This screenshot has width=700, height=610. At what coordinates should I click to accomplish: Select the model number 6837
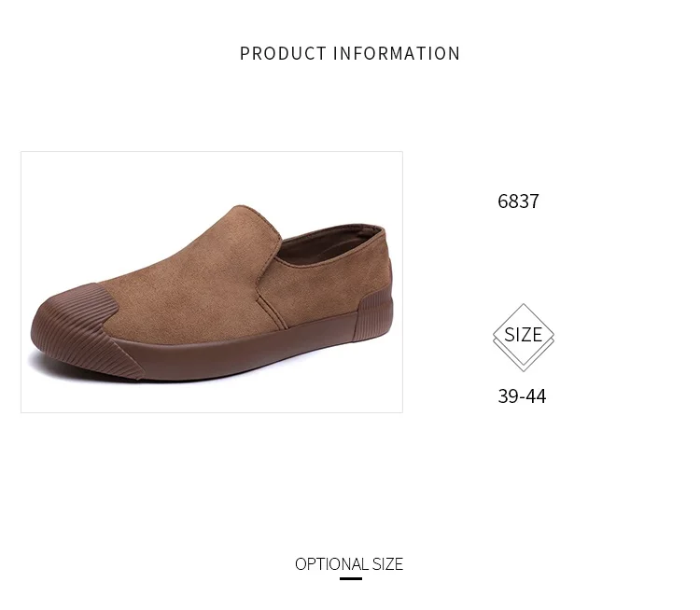click(x=518, y=201)
